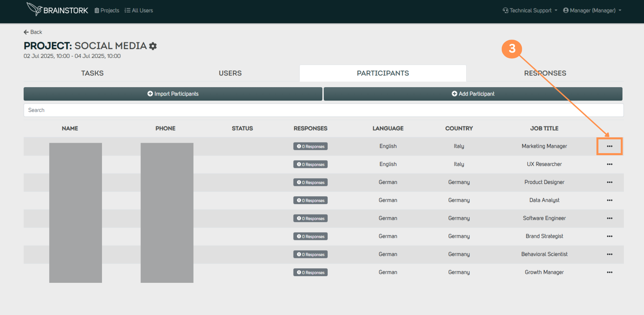644x315 pixels.
Task: Switch to the Tasks tab
Action: click(x=92, y=73)
